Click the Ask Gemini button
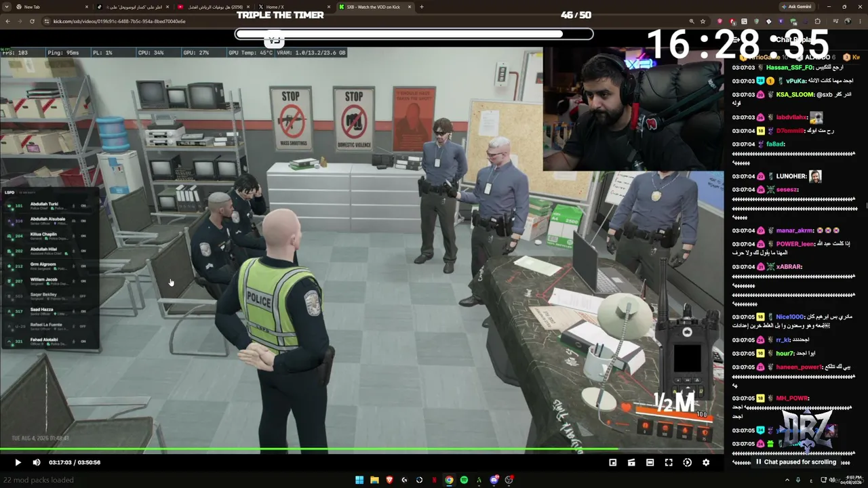The image size is (868, 488). click(796, 7)
